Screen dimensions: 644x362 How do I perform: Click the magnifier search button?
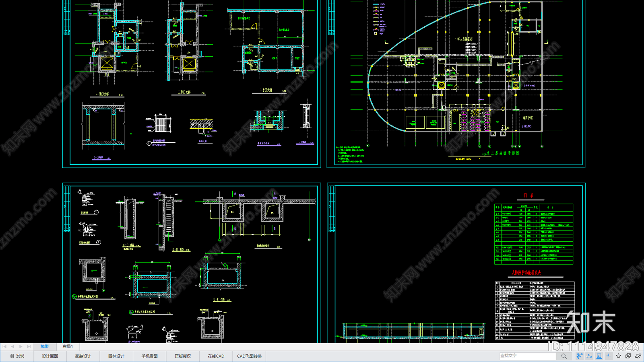pyautogui.click(x=564, y=356)
